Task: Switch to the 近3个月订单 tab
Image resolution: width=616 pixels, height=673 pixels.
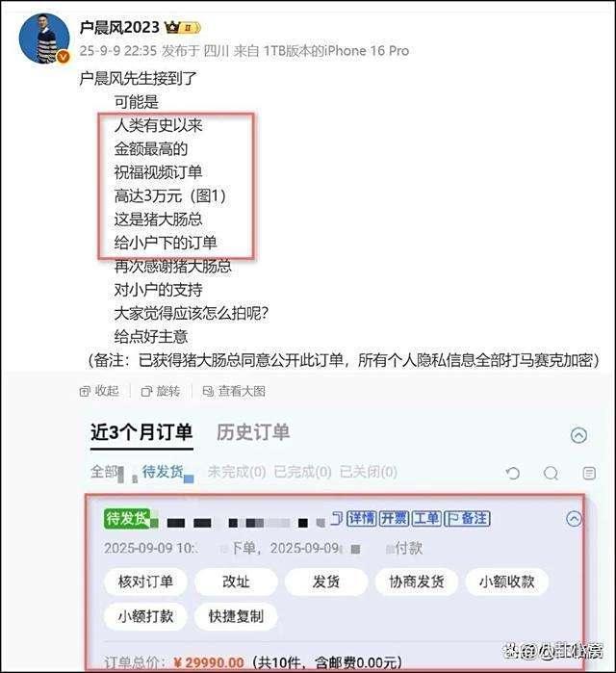Action: pos(141,432)
